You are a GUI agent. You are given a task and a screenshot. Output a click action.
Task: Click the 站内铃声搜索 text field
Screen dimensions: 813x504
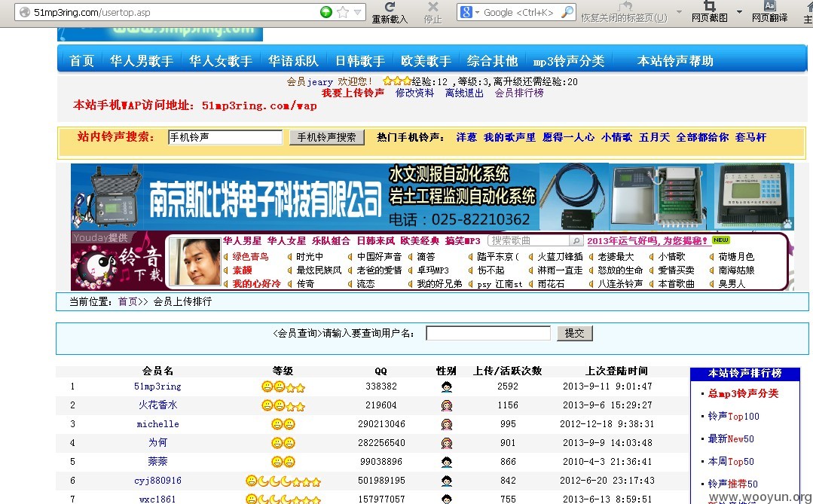coord(225,137)
